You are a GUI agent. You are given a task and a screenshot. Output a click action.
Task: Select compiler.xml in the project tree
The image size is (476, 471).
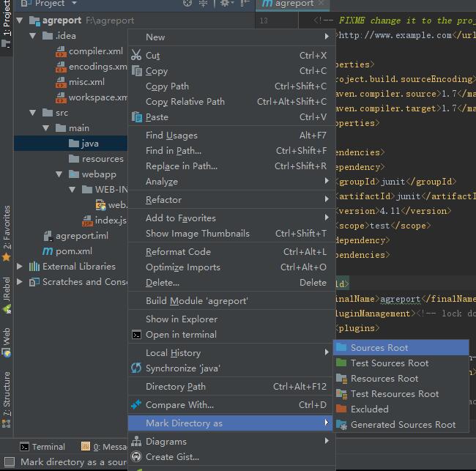click(95, 51)
